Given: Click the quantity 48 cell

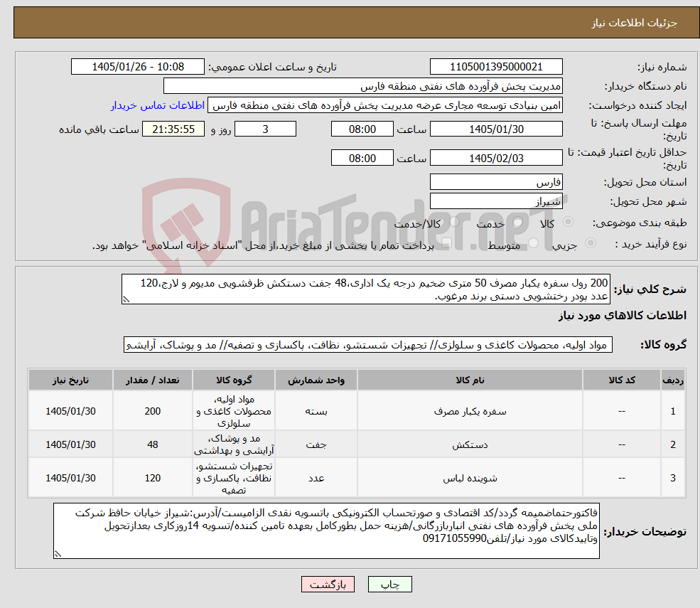Looking at the screenshot, I should click(x=152, y=445).
